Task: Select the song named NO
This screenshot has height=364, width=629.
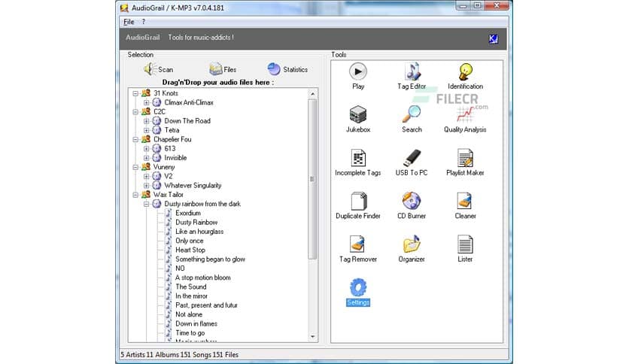Action: tap(180, 268)
